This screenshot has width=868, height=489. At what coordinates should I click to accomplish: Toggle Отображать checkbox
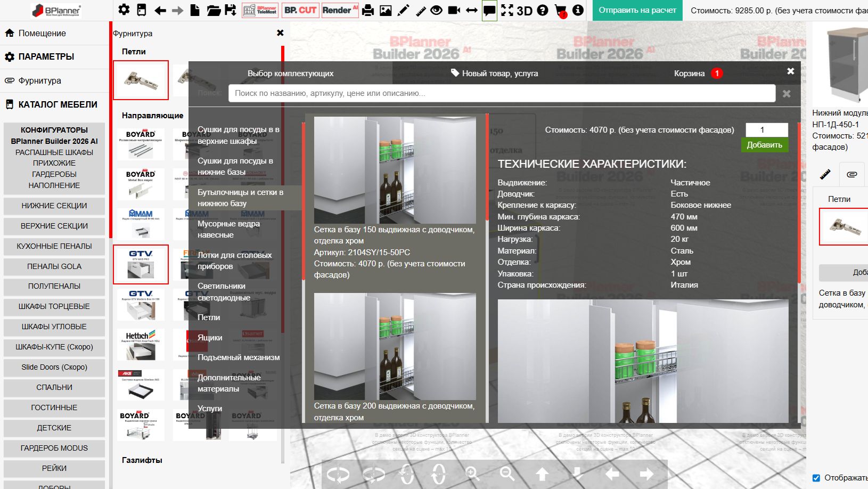(x=816, y=478)
